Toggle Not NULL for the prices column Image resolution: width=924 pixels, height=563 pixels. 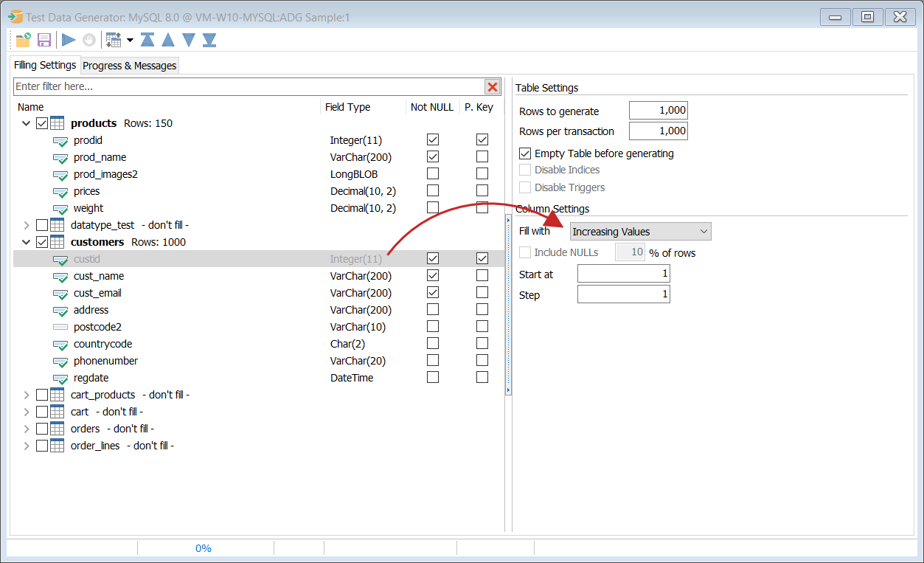click(x=432, y=190)
